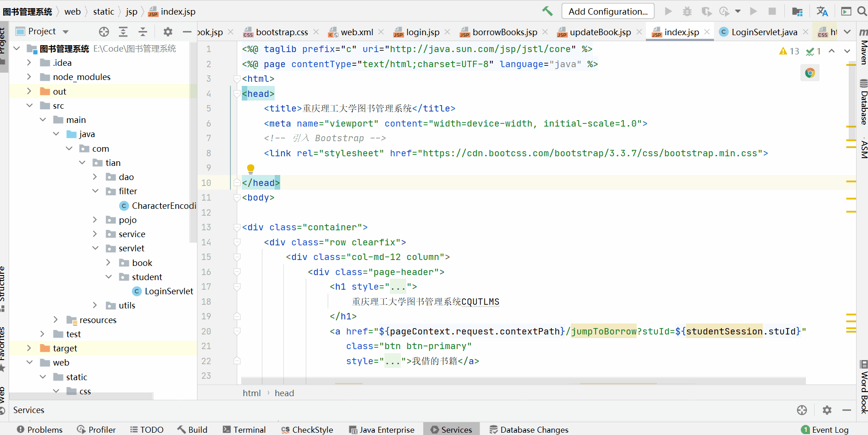This screenshot has height=435, width=868.
Task: Run the application with the green play icon
Action: tap(668, 11)
